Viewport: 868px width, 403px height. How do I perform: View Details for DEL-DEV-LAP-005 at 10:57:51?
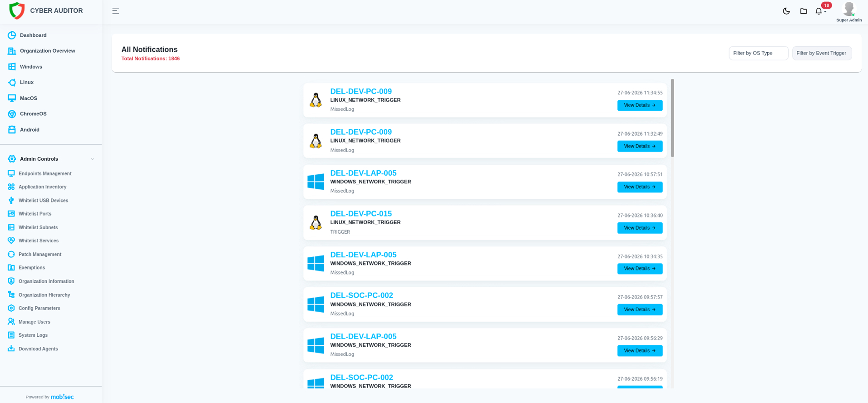coord(640,187)
